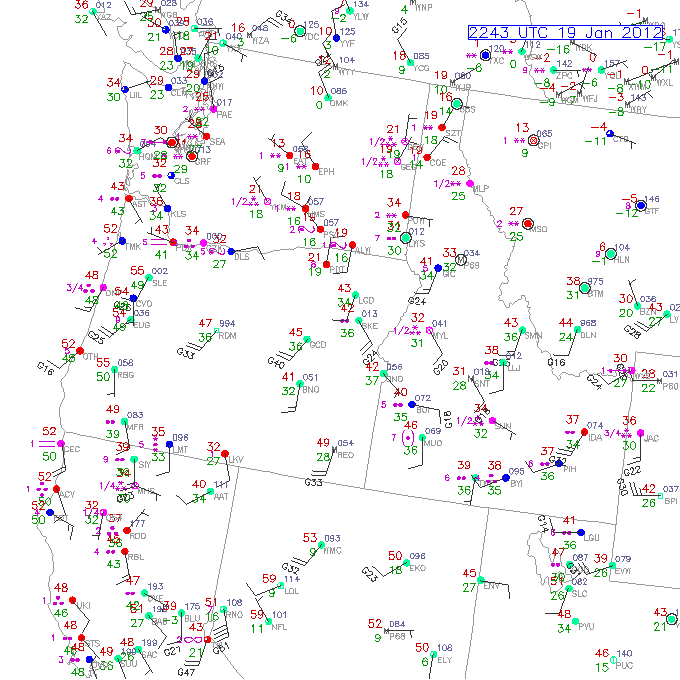Select the WMC station green dot

click(321, 545)
